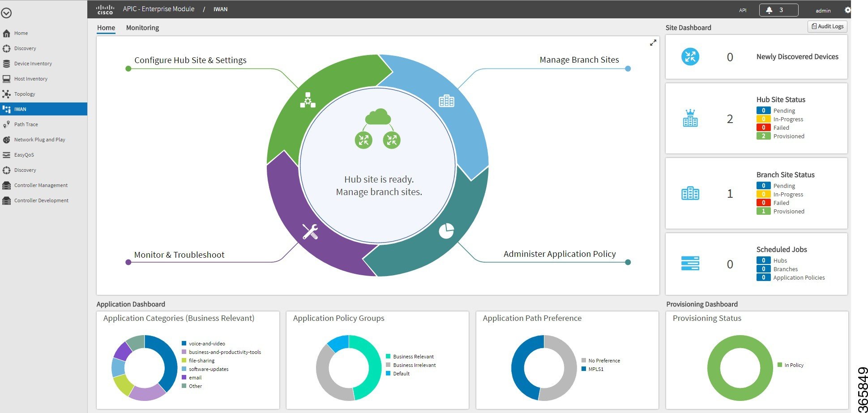The height and width of the screenshot is (413, 868).
Task: Click Newly Discovered Devices title
Action: (x=797, y=57)
